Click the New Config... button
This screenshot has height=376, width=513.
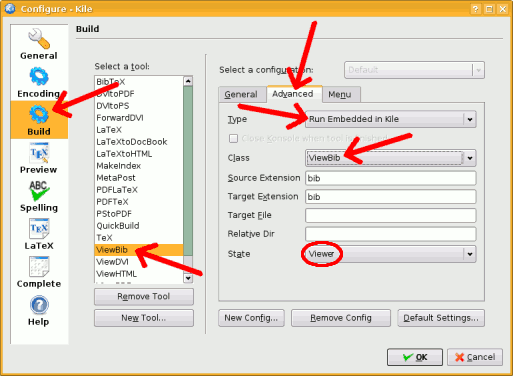tap(251, 318)
